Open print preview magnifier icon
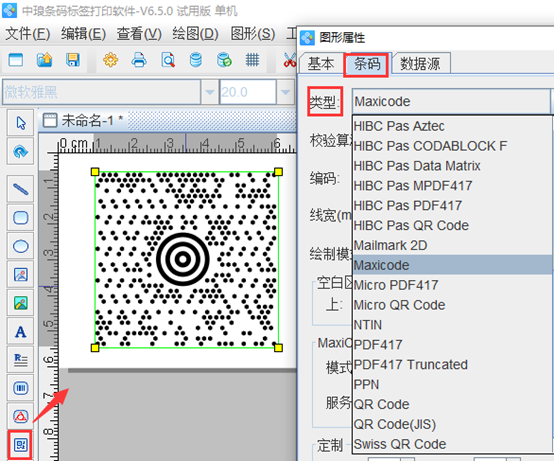The height and width of the screenshot is (461, 554). (168, 60)
